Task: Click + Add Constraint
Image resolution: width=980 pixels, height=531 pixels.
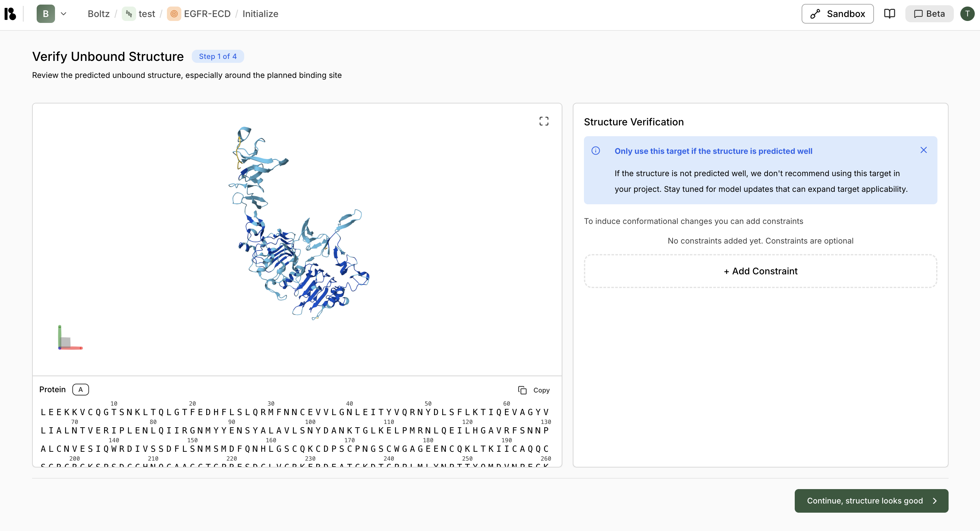Action: [x=760, y=271]
